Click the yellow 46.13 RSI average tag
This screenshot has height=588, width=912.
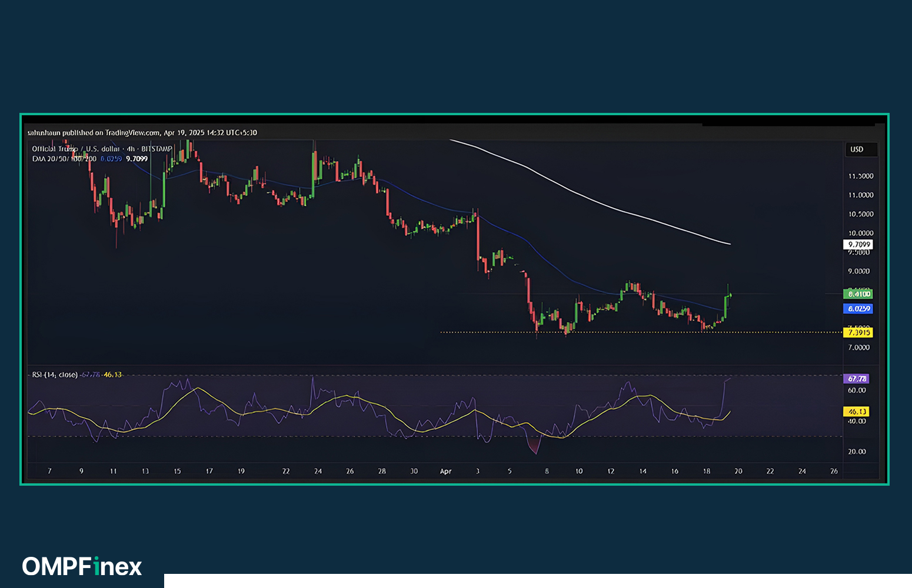click(856, 412)
